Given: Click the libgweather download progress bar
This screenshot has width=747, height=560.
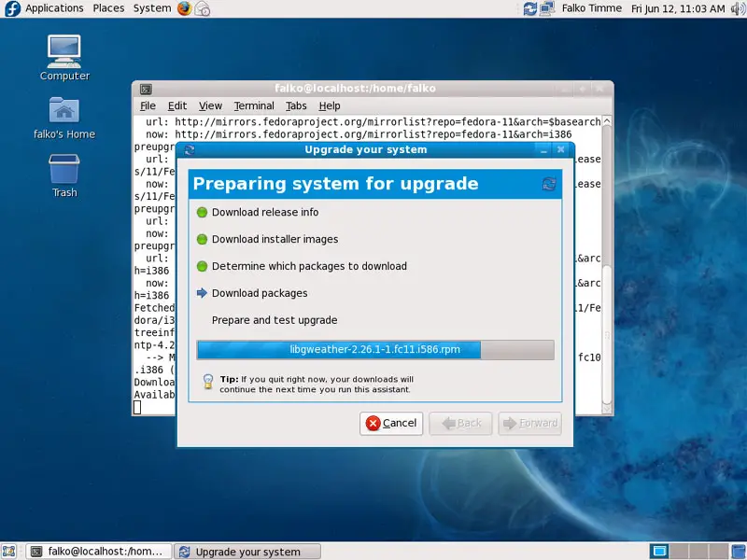Looking at the screenshot, I should 375,349.
